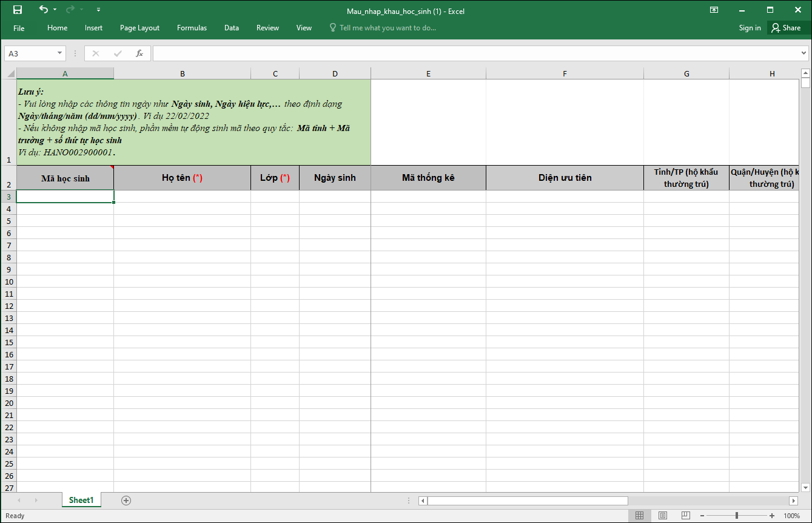Open the Formulas tab
This screenshot has height=523, width=812.
tap(192, 28)
